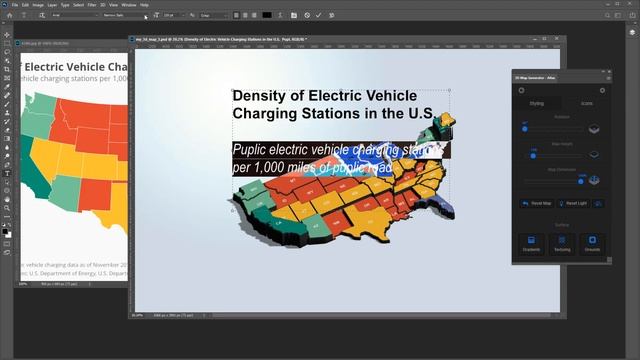Select the Crop tool
The height and width of the screenshot is (360, 640).
click(7, 69)
